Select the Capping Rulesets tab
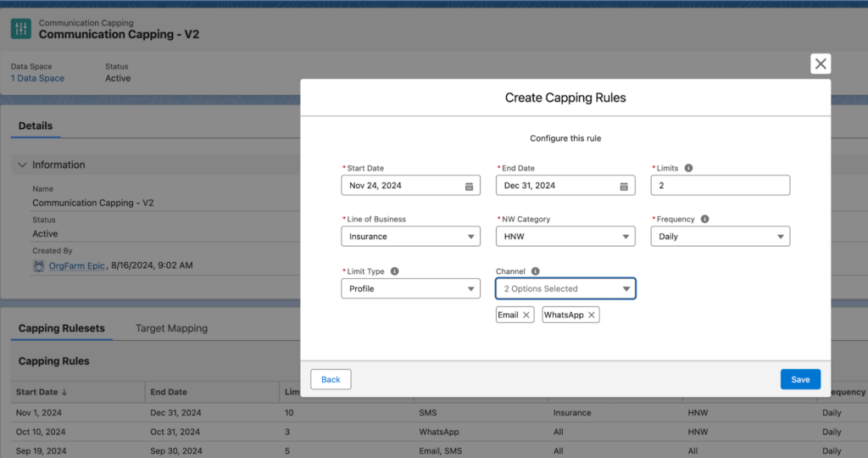The width and height of the screenshot is (868, 458). point(61,328)
